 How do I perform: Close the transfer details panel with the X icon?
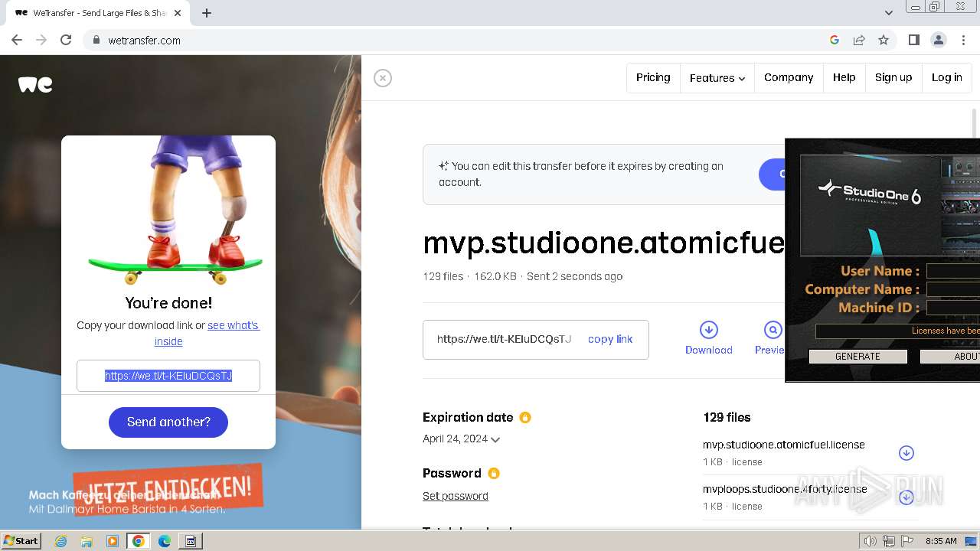[383, 78]
